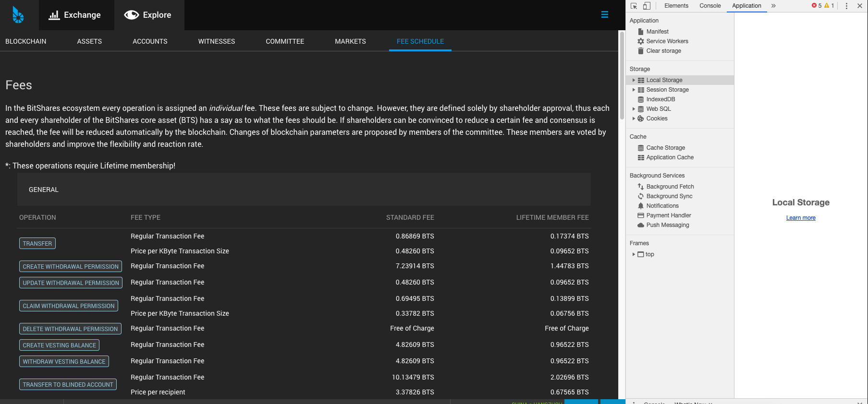Click the Exchange bar chart icon
Image resolution: width=868 pixels, height=404 pixels.
point(54,15)
